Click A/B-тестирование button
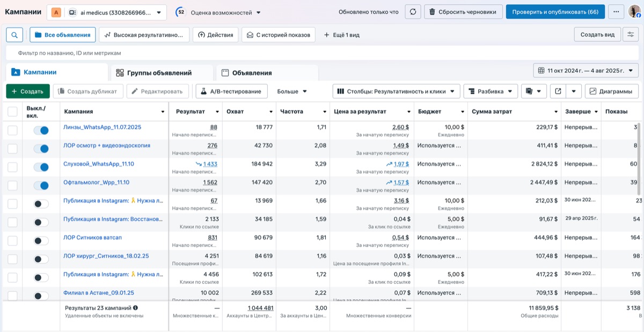Viewport: 644px width, 332px height. 231,91
